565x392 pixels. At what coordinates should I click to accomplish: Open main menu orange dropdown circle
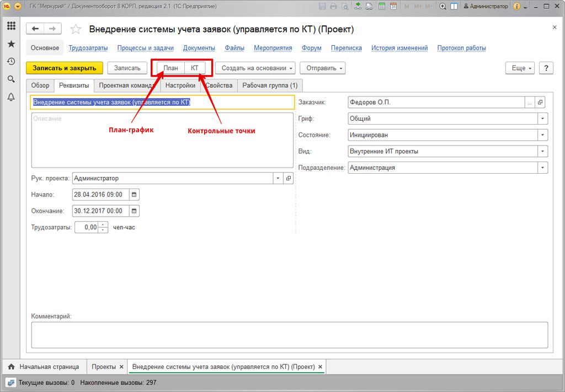(17, 7)
